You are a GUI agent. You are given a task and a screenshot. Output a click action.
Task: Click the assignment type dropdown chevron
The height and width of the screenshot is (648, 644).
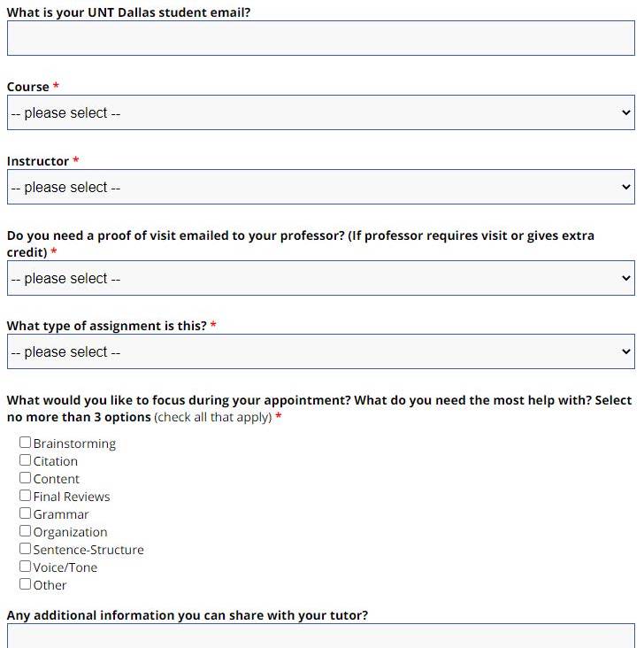626,351
